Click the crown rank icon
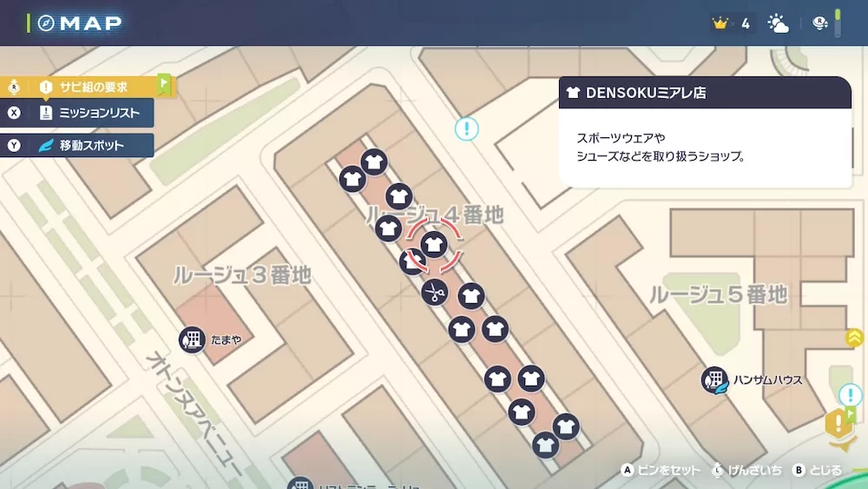 [720, 23]
